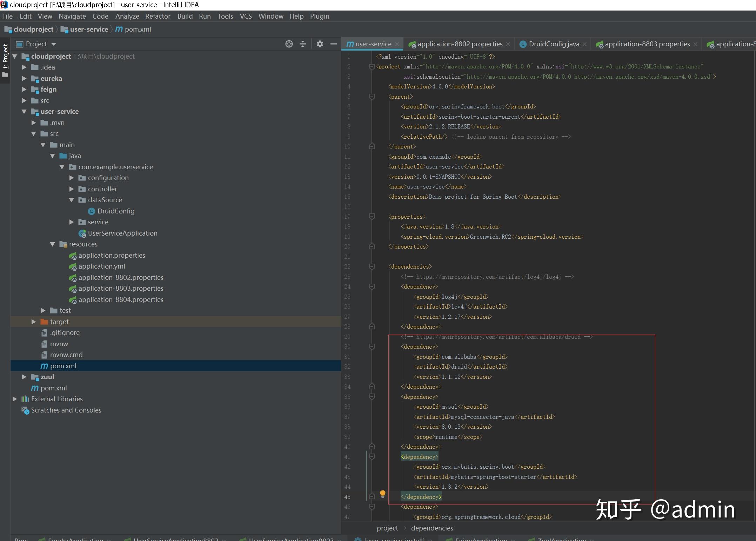Click the DruidConfig class icon in tree
Screen dimensions: 756x541
click(x=92, y=211)
